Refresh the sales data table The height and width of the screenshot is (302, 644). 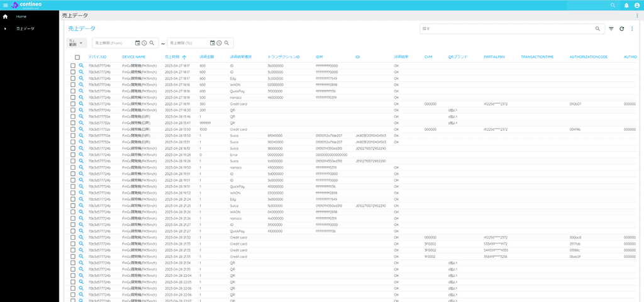pyautogui.click(x=622, y=29)
